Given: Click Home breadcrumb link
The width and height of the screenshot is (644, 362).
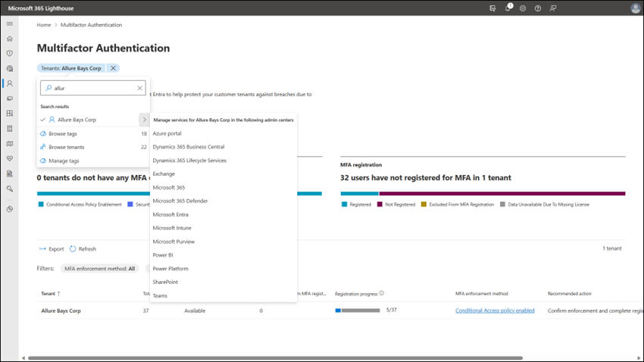Looking at the screenshot, I should pyautogui.click(x=43, y=25).
